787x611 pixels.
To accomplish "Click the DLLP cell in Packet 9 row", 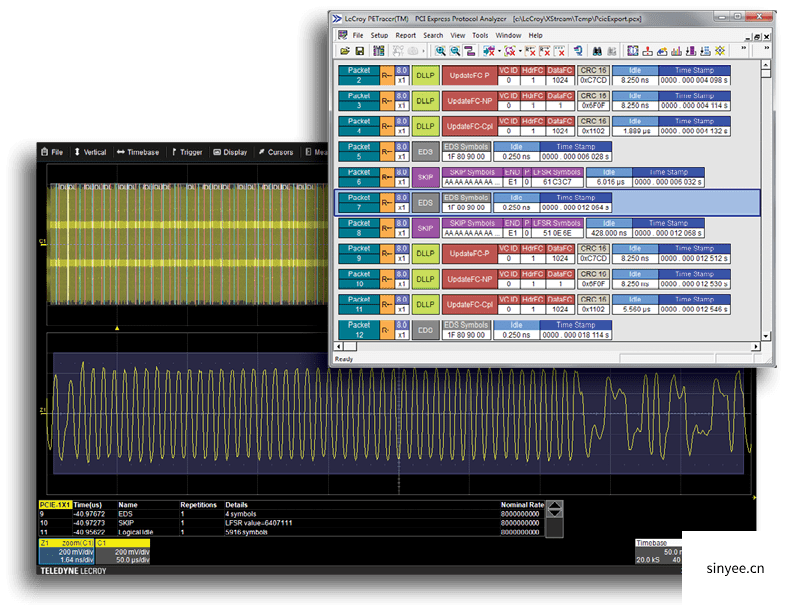I will pyautogui.click(x=425, y=254).
